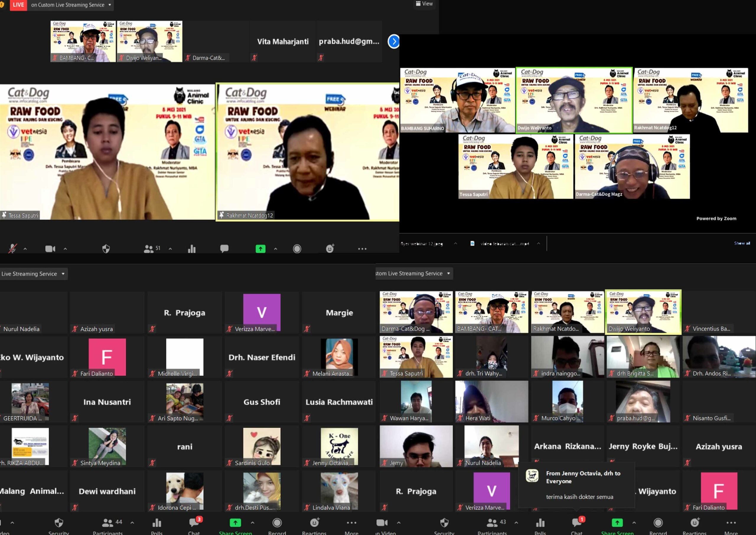Open Polls bar-chart icon beside the 51 count

coord(192,249)
